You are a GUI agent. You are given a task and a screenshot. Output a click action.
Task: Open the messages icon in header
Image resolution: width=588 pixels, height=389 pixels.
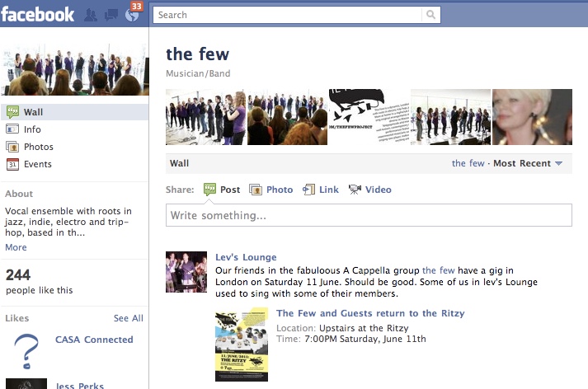[111, 15]
